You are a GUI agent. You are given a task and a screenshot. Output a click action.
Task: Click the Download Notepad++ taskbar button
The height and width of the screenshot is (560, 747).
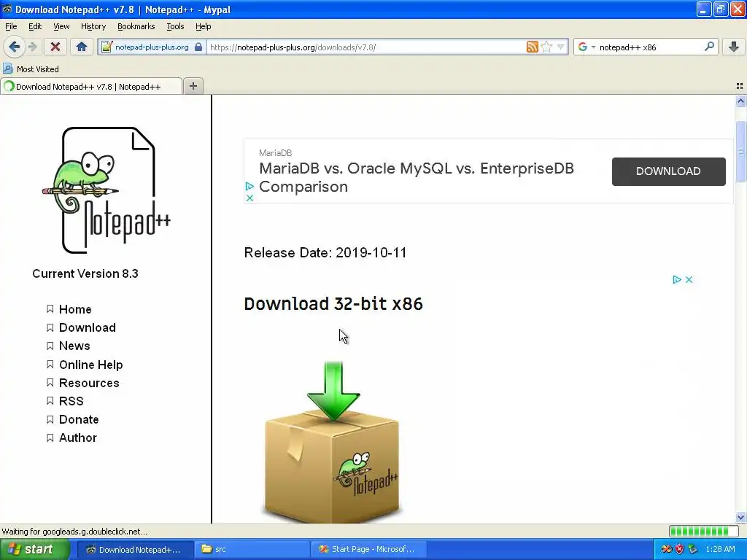click(x=135, y=550)
